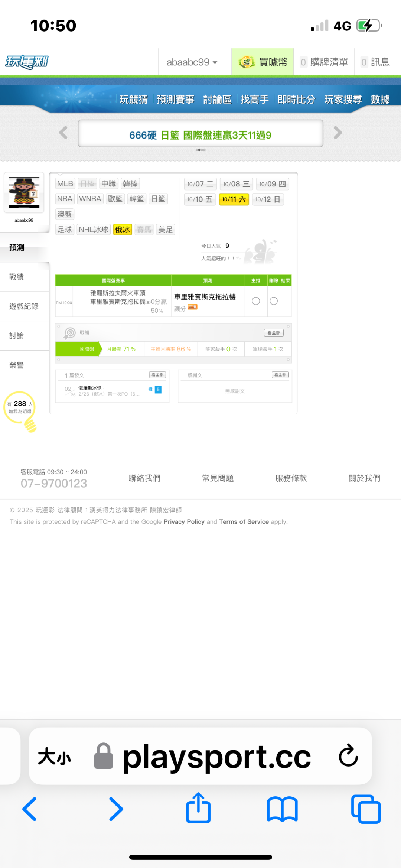Expand the abaabc99 account dropdown
401x868 pixels.
pyautogui.click(x=192, y=62)
